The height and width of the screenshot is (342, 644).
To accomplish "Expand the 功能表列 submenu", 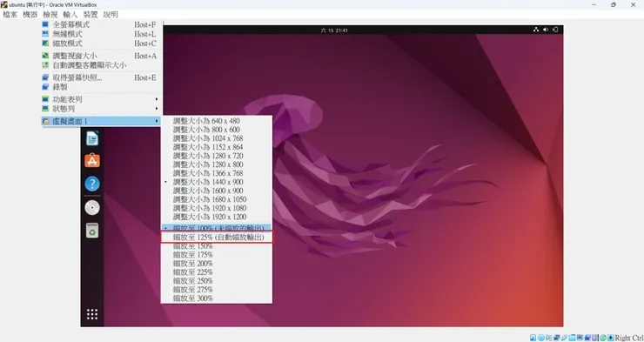I will 102,99.
